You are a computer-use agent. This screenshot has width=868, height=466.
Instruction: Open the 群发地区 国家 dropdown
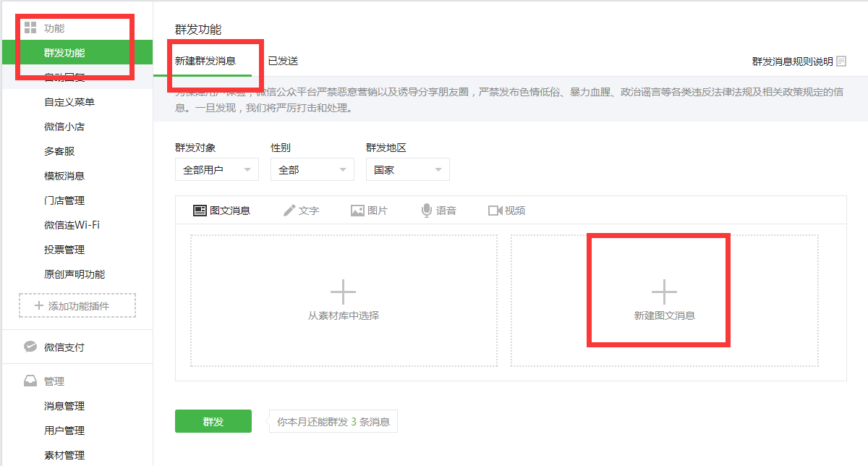(407, 170)
